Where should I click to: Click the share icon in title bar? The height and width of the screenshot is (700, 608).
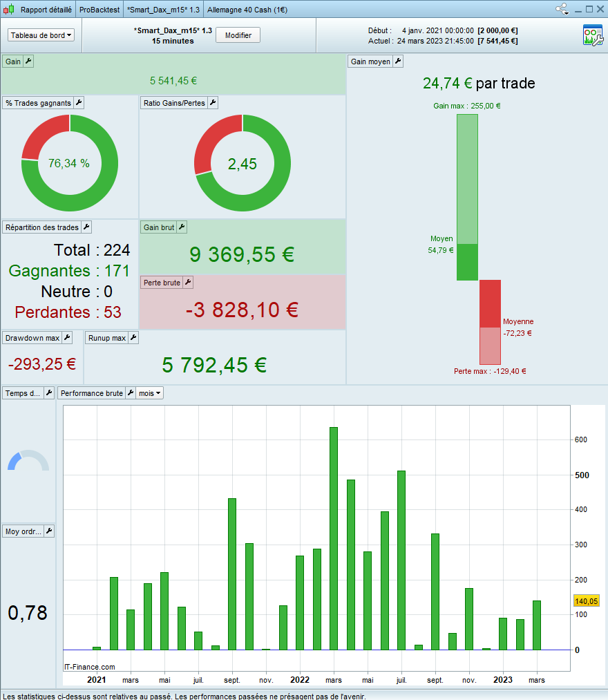(562, 10)
